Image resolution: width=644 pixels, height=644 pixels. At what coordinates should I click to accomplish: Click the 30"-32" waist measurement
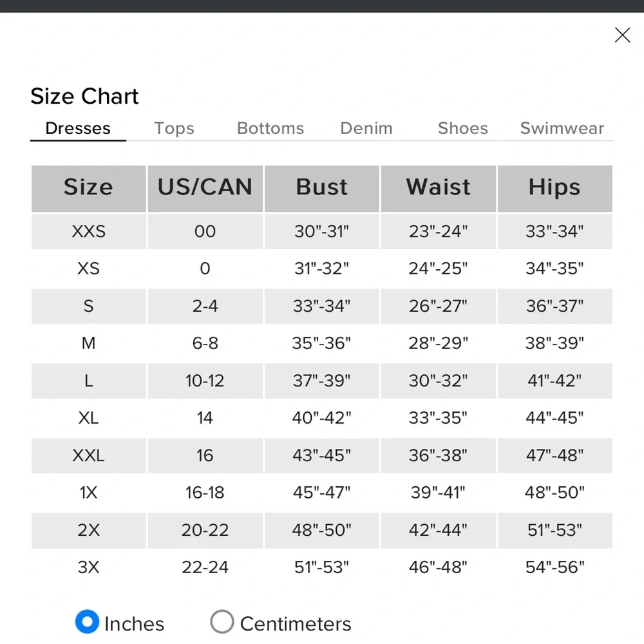pyautogui.click(x=439, y=381)
